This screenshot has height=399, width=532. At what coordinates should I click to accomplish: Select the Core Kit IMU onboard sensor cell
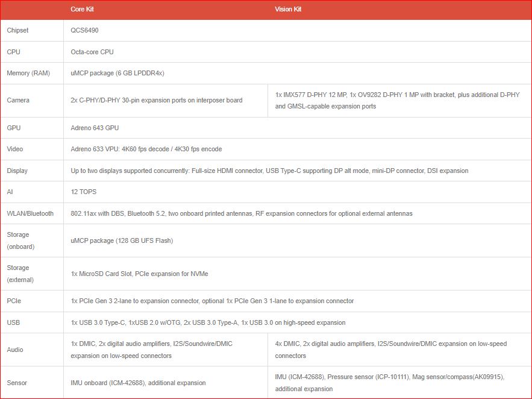(138, 383)
